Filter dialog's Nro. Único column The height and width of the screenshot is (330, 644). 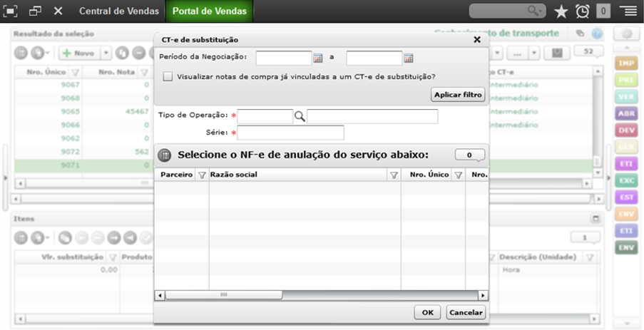tap(459, 175)
